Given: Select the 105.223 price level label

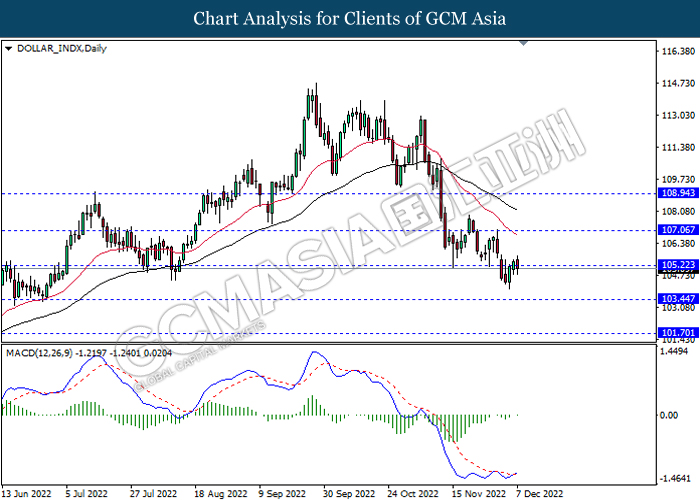Looking at the screenshot, I should pos(678,265).
